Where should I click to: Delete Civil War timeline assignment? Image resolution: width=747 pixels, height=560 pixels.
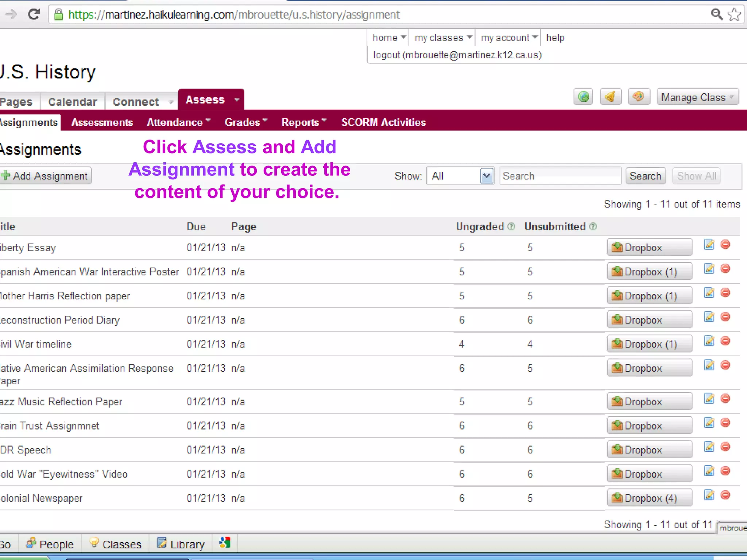click(725, 341)
